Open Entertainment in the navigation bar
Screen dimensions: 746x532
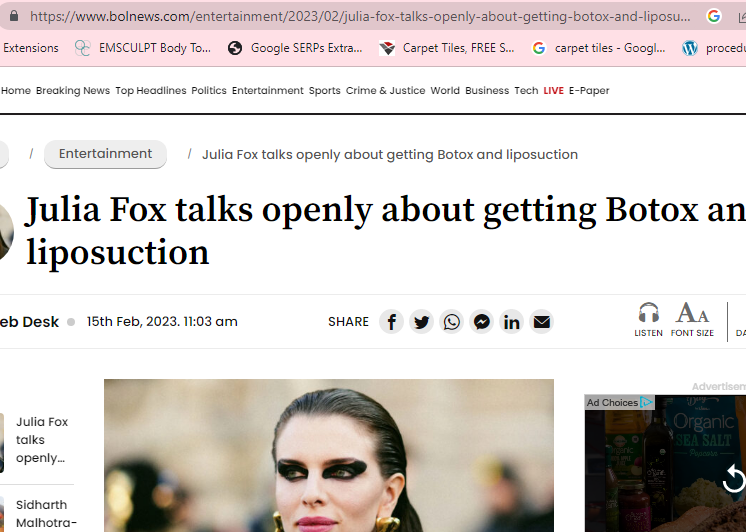pos(267,90)
